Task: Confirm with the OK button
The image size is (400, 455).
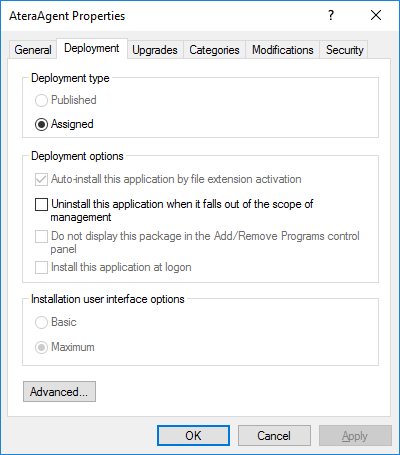Action: (193, 436)
